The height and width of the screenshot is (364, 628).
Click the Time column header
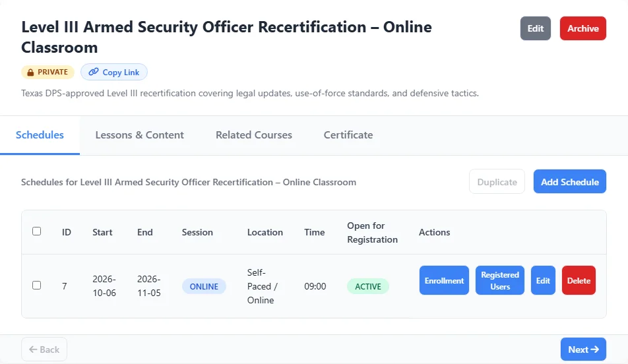[x=315, y=232]
